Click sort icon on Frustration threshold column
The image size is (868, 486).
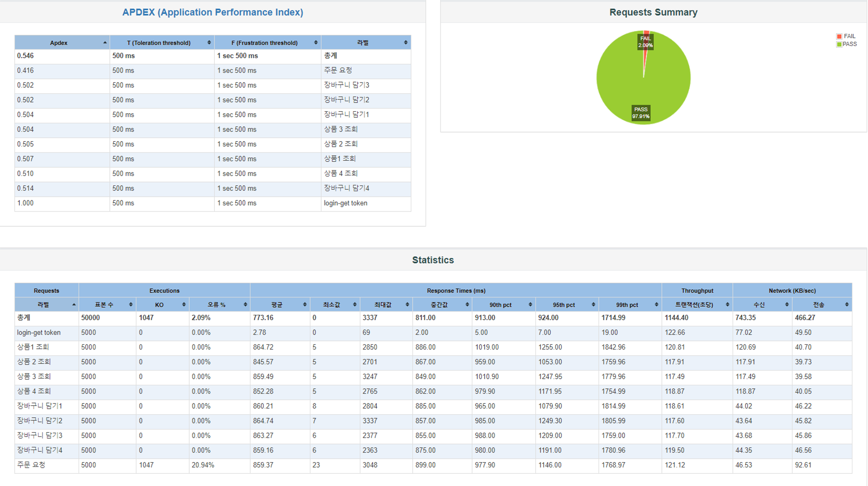click(x=316, y=43)
